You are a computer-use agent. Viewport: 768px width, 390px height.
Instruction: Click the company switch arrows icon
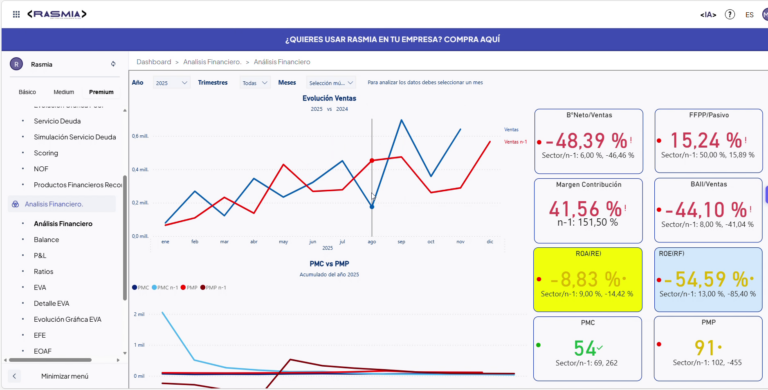(113, 64)
